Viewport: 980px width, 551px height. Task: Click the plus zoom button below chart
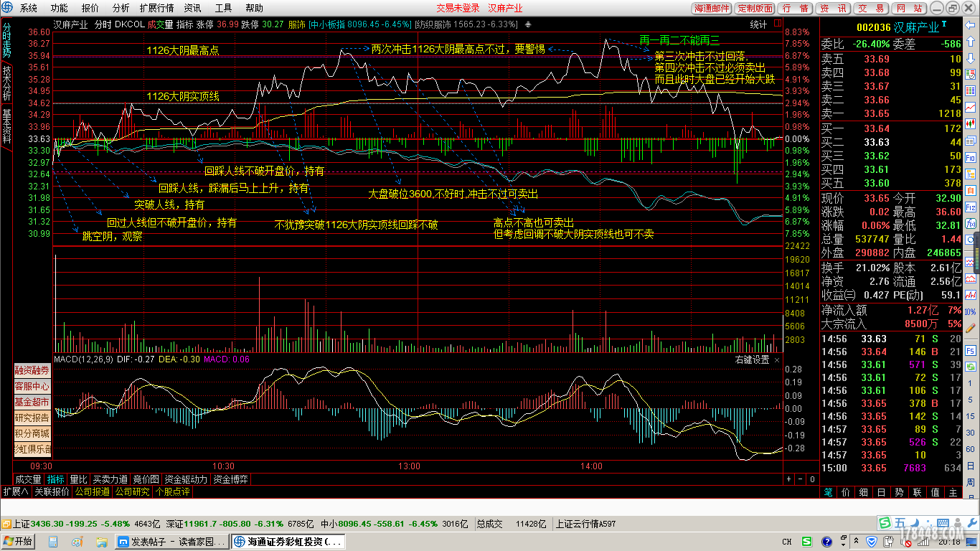(x=788, y=479)
